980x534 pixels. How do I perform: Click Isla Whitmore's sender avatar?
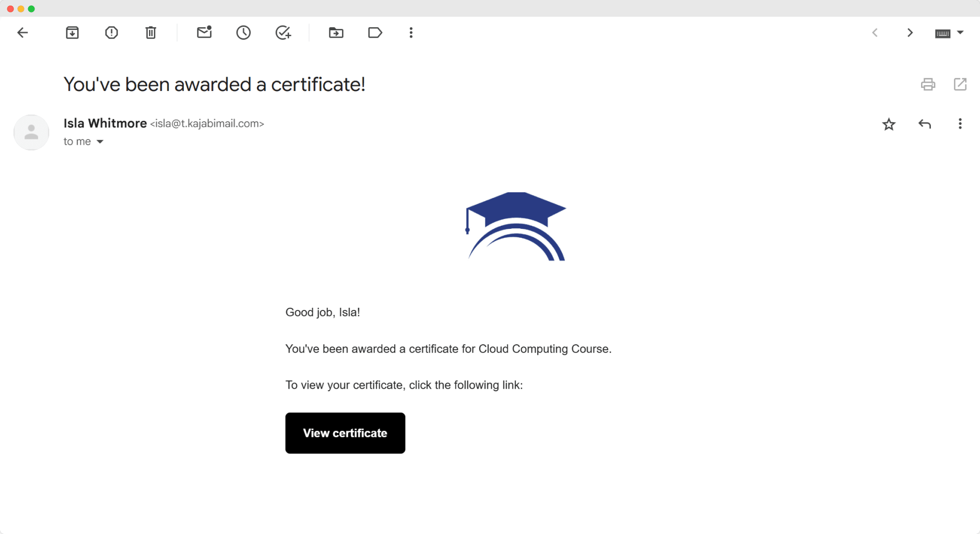31,132
